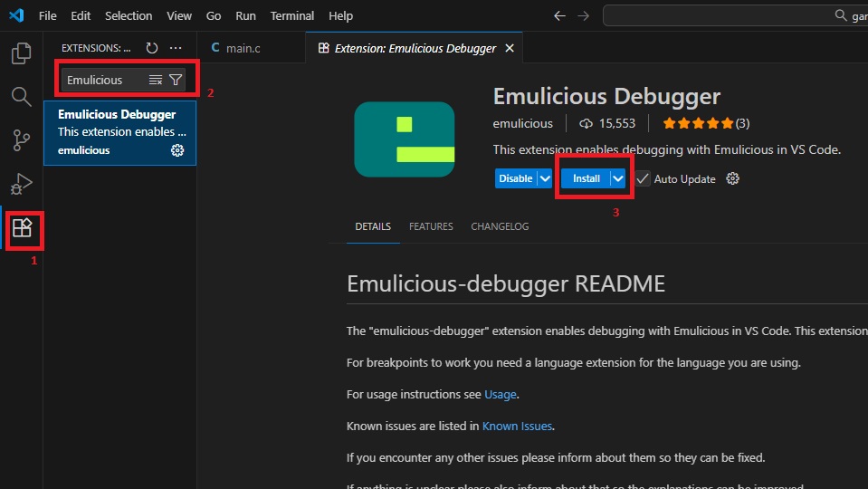Open the Usage link
The image size is (868, 489).
[x=500, y=394]
